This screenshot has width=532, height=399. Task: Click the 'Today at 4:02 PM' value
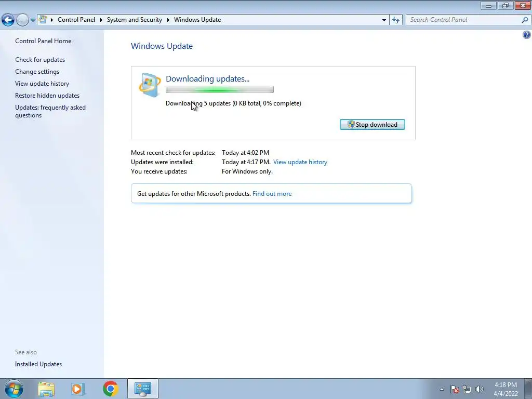(x=245, y=153)
